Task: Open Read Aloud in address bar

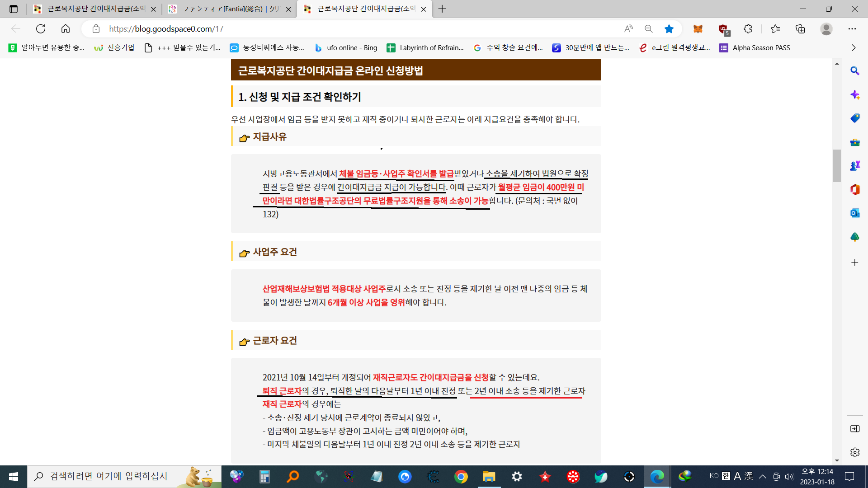Action: pyautogui.click(x=628, y=29)
